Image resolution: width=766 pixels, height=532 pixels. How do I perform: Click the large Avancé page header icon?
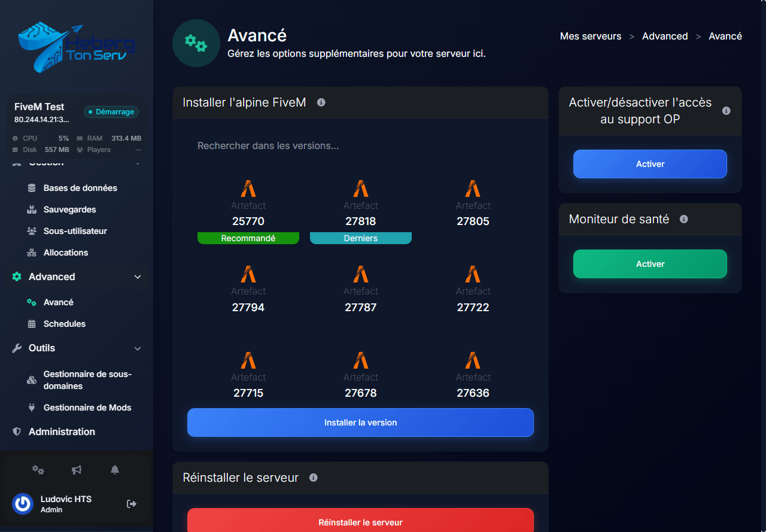pyautogui.click(x=196, y=43)
